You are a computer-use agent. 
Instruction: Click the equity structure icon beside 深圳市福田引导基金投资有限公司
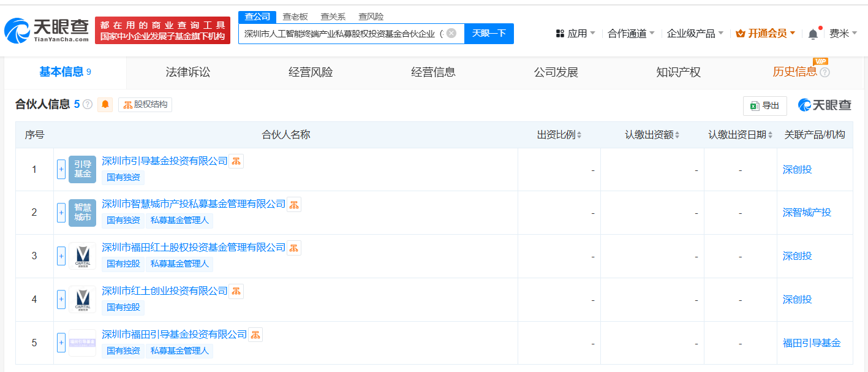[x=255, y=335]
